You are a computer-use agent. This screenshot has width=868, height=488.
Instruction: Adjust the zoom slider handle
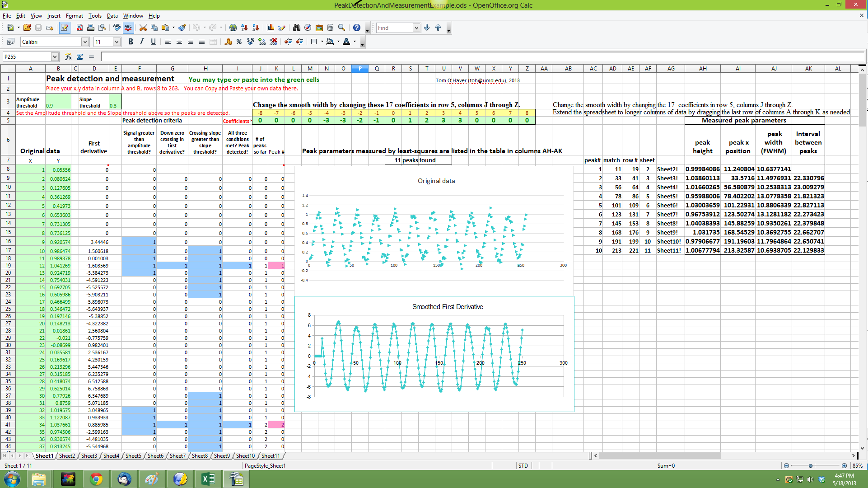pyautogui.click(x=811, y=466)
